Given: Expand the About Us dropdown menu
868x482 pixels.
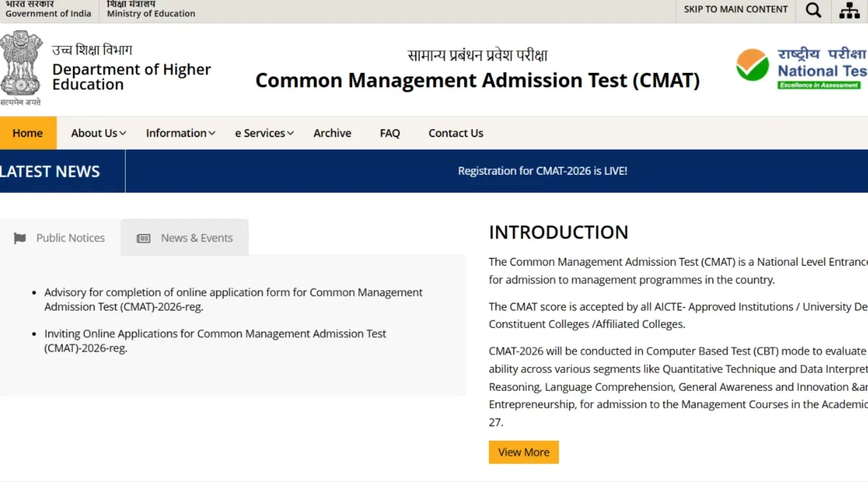Looking at the screenshot, I should coord(98,133).
